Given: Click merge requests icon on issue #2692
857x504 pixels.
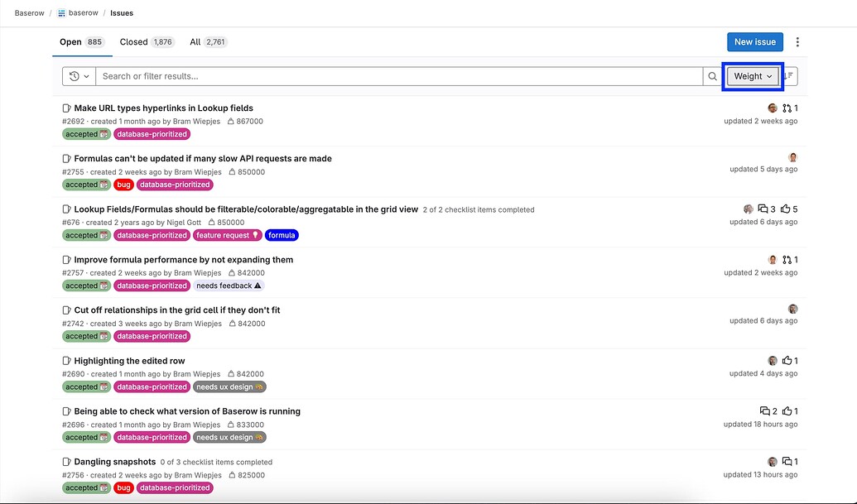Looking at the screenshot, I should pos(787,108).
